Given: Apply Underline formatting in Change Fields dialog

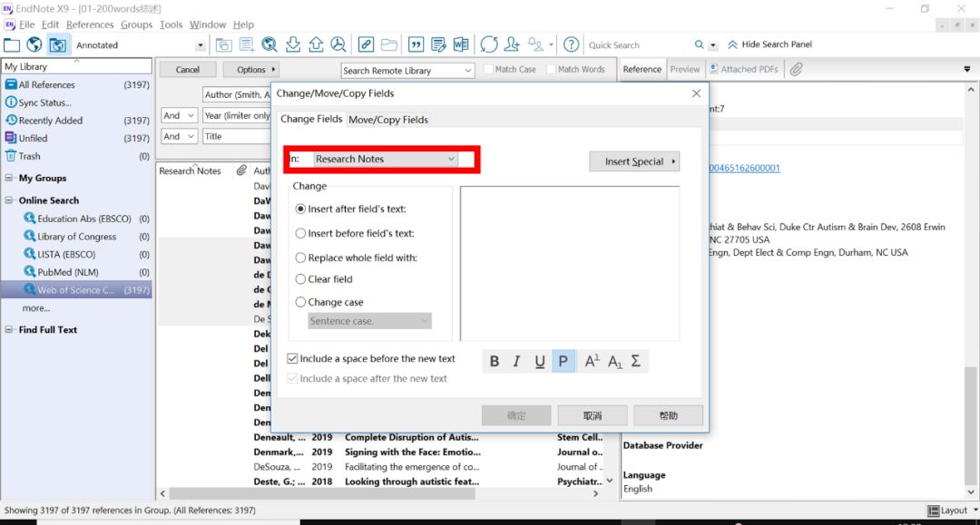Looking at the screenshot, I should (x=539, y=362).
